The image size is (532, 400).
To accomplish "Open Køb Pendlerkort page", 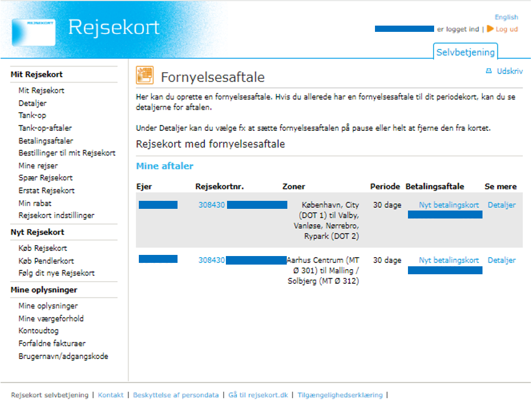I will 46,261.
